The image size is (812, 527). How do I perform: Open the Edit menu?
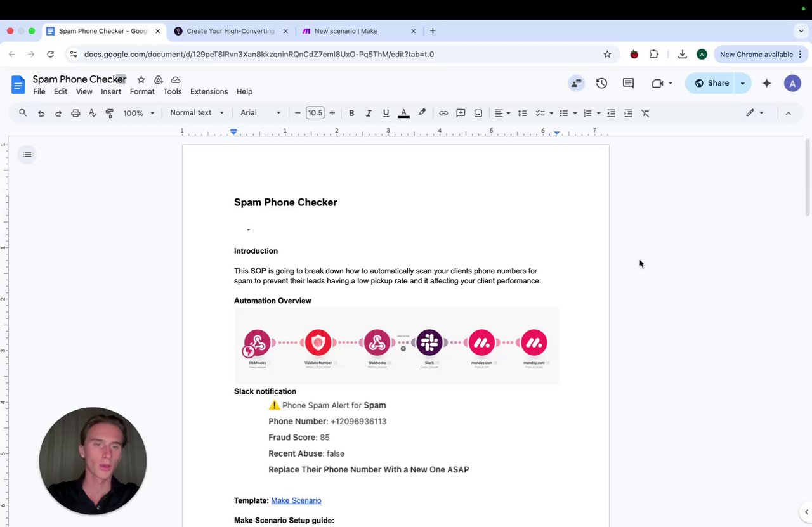(x=60, y=92)
